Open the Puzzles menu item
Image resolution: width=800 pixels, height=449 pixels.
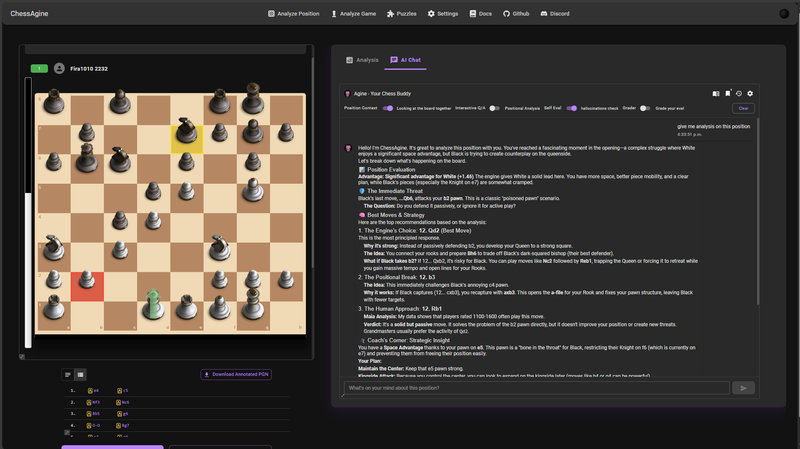click(401, 14)
